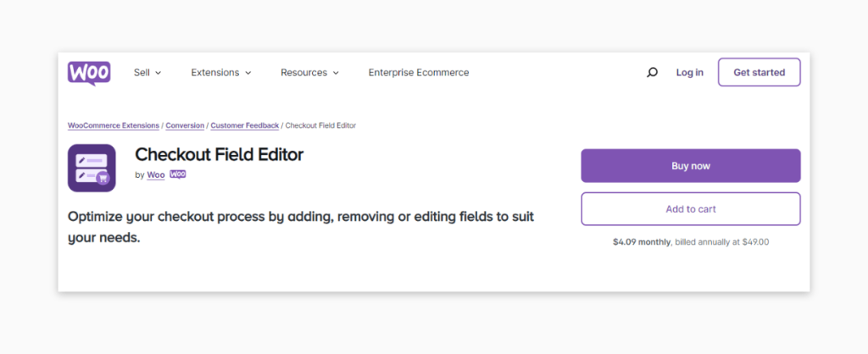This screenshot has height=354, width=868.
Task: Click the Woo logo in header
Action: pos(89,73)
